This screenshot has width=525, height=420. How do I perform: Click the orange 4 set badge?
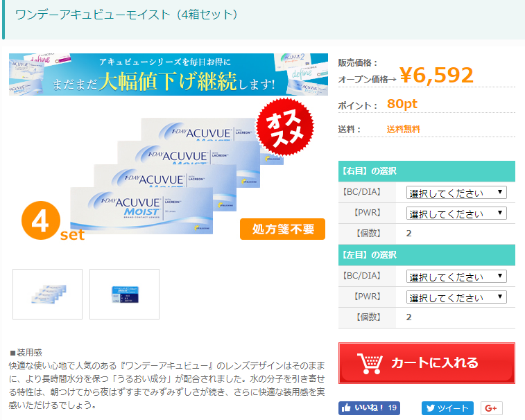52,222
